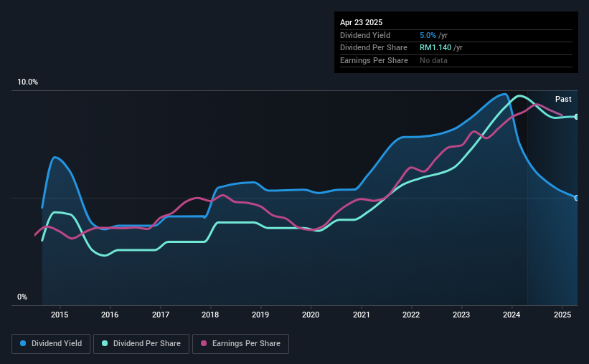
Task: Click the Past label on chart
Action: (563, 99)
